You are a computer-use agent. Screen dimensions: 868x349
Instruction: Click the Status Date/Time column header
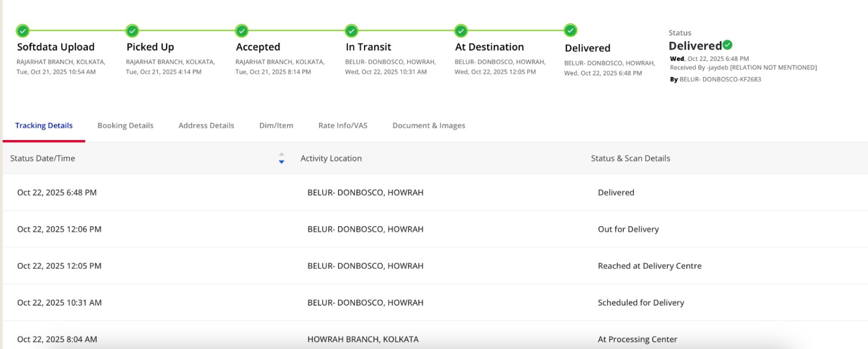(43, 158)
